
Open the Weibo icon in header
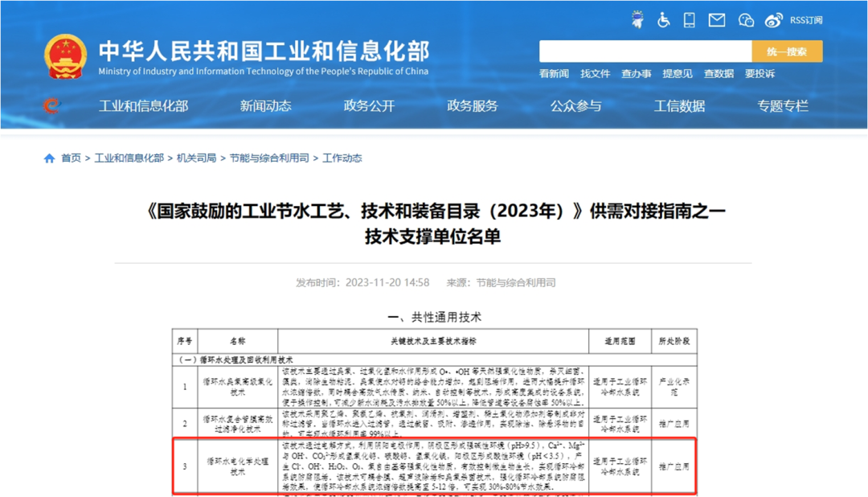[773, 20]
